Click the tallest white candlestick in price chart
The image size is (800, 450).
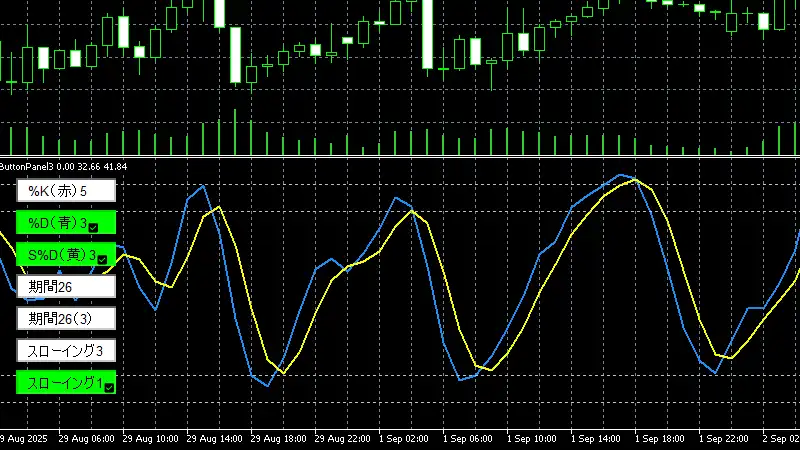coord(428,34)
